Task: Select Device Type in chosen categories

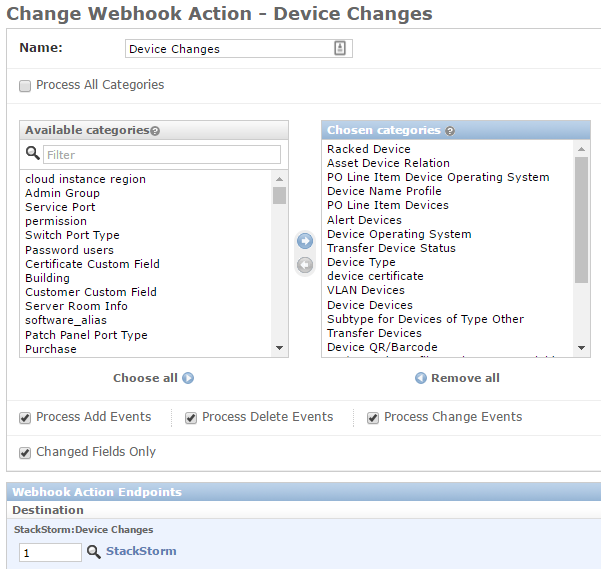Action: [x=361, y=262]
